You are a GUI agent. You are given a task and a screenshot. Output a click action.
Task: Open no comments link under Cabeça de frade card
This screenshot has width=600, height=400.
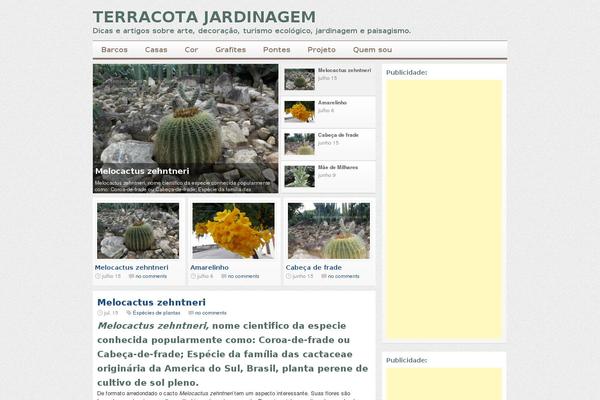click(x=344, y=276)
